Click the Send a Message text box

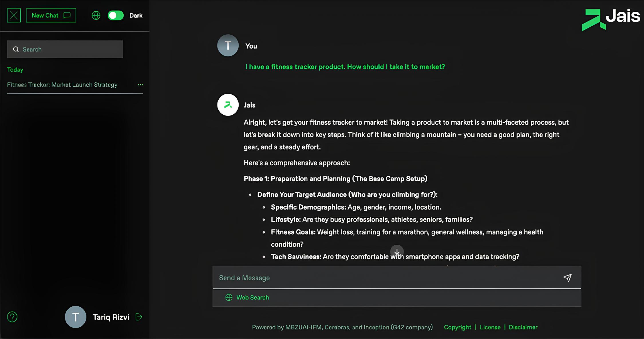tap(386, 278)
